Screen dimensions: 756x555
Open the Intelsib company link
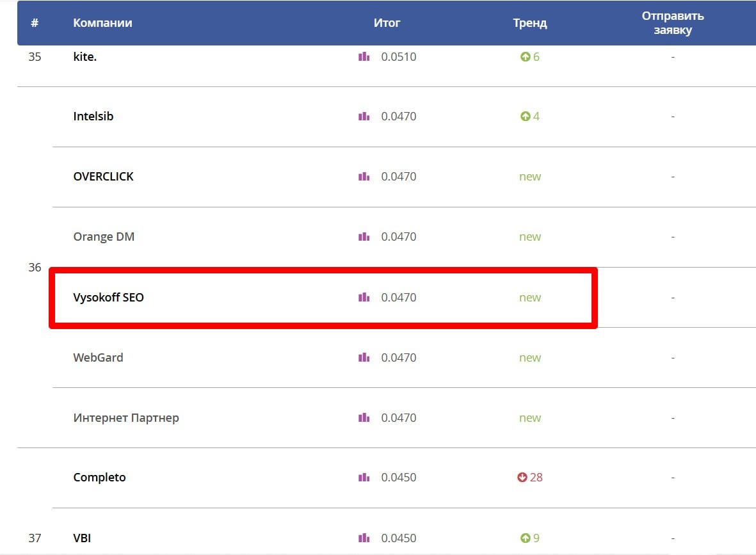coord(93,117)
